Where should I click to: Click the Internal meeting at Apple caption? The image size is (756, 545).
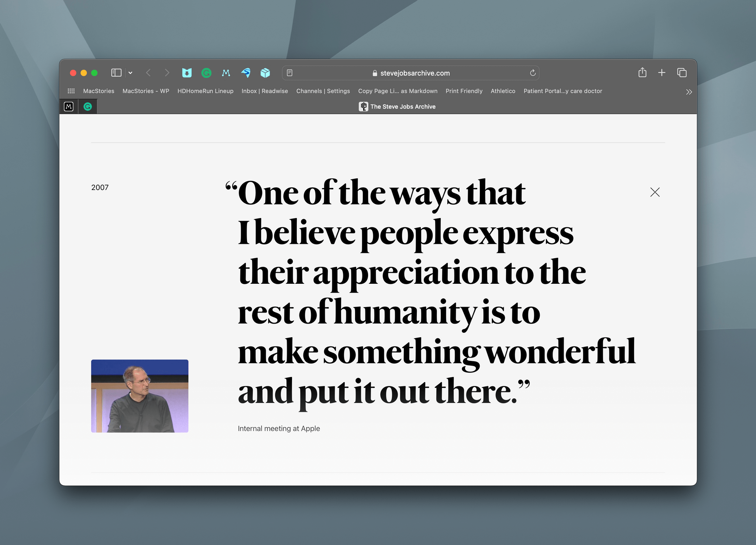click(x=279, y=428)
